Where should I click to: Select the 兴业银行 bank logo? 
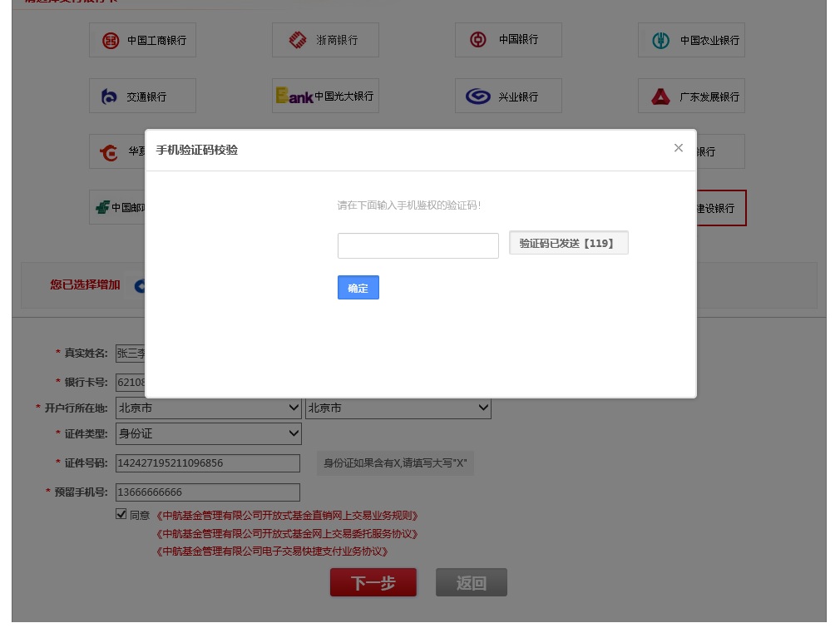click(508, 96)
